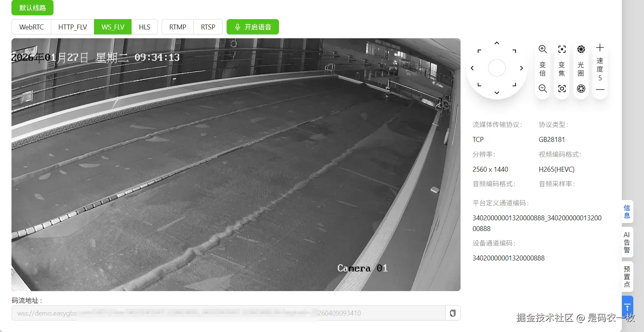Pan the camera left with the PTZ arrow

click(472, 68)
